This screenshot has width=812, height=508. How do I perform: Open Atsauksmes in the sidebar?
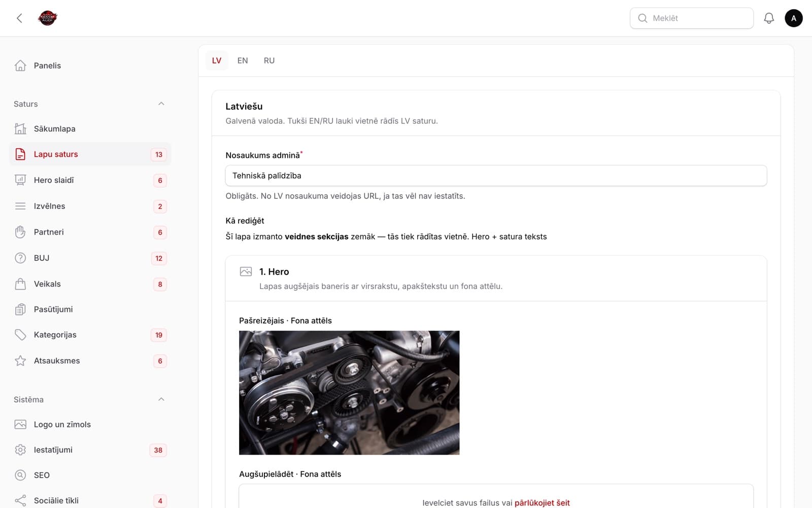click(90, 361)
